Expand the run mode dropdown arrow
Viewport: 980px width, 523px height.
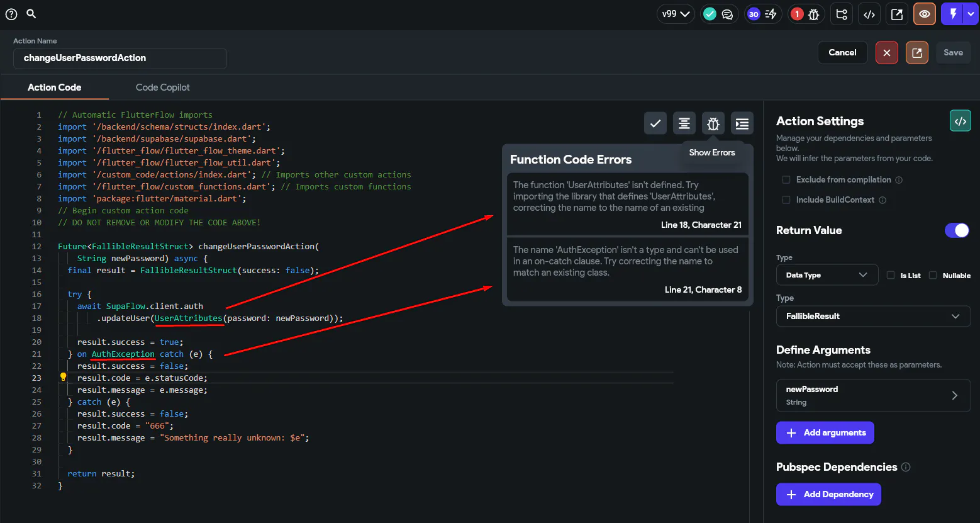[x=972, y=14]
